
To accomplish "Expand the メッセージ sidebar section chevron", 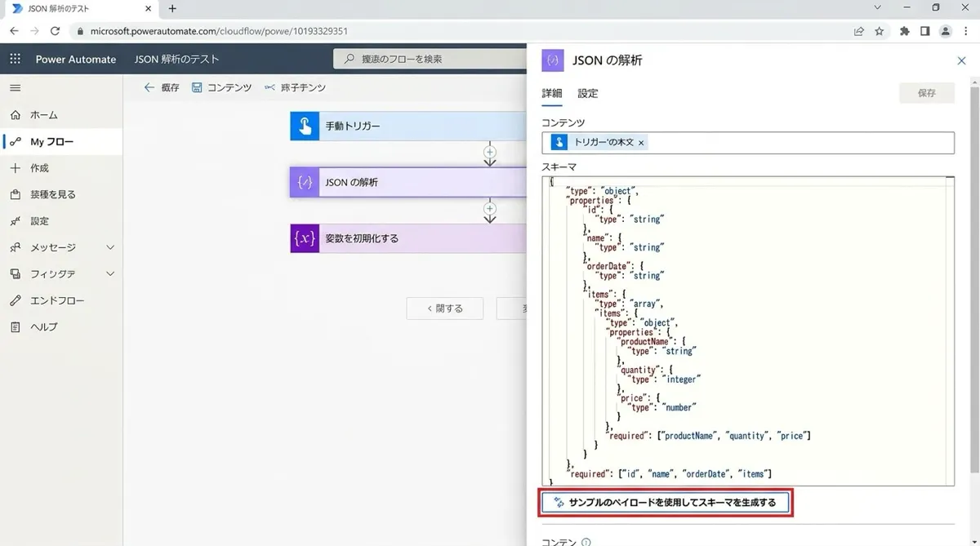I will pos(110,247).
